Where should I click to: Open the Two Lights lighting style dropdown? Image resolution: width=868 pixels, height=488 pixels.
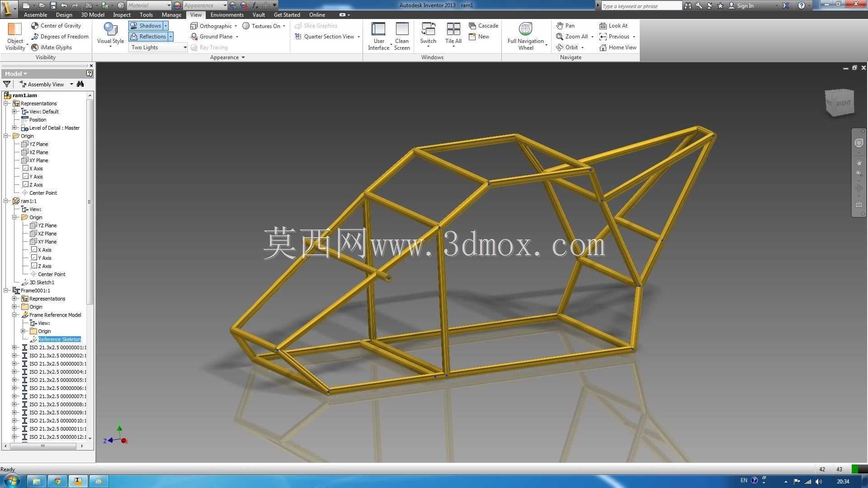coord(158,47)
